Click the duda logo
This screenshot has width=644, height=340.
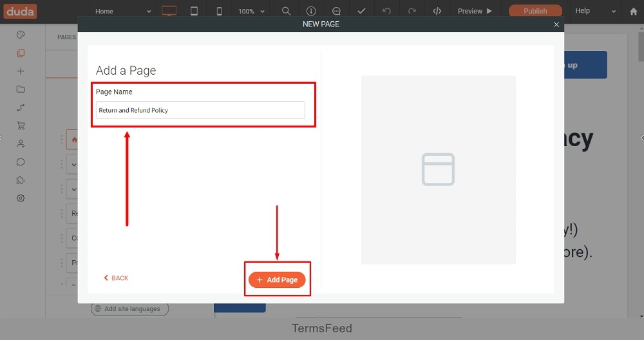(20, 11)
